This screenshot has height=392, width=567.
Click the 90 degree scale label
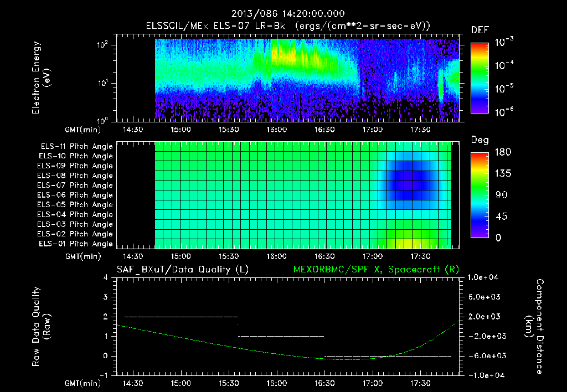click(501, 195)
